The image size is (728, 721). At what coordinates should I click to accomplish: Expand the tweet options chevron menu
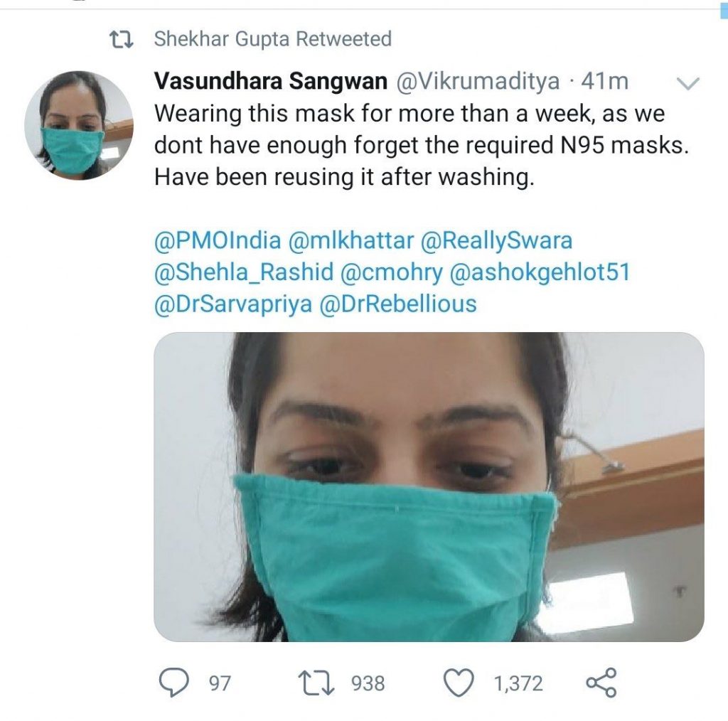tap(688, 84)
